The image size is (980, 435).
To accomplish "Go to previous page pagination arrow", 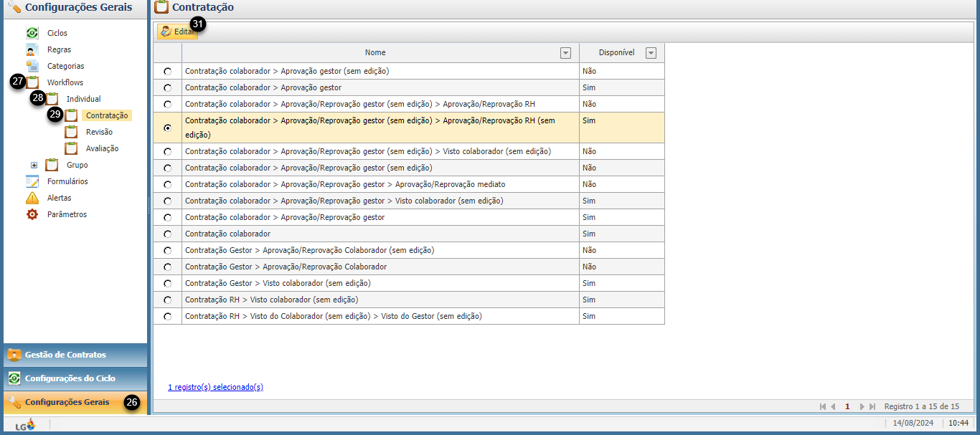I will pos(833,406).
